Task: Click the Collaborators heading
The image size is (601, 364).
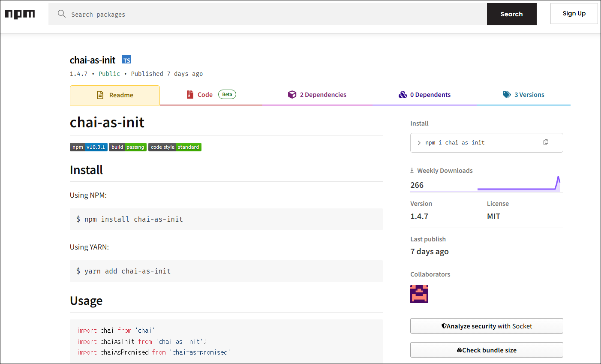Action: click(430, 274)
